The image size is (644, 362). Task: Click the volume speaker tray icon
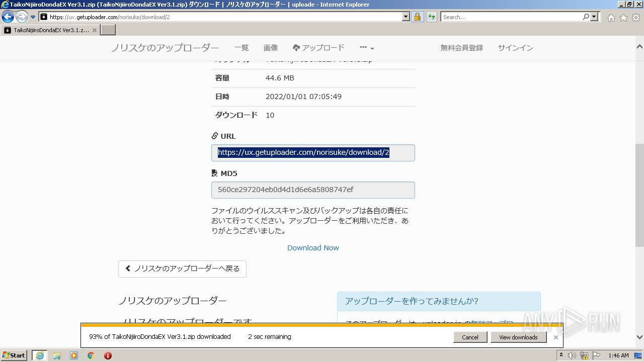pyautogui.click(x=572, y=355)
